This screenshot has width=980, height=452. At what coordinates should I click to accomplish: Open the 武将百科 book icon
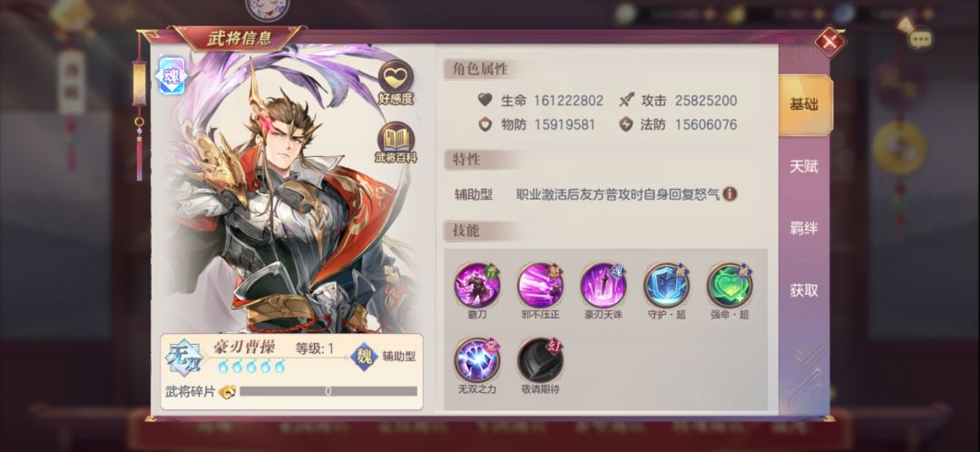(x=396, y=139)
